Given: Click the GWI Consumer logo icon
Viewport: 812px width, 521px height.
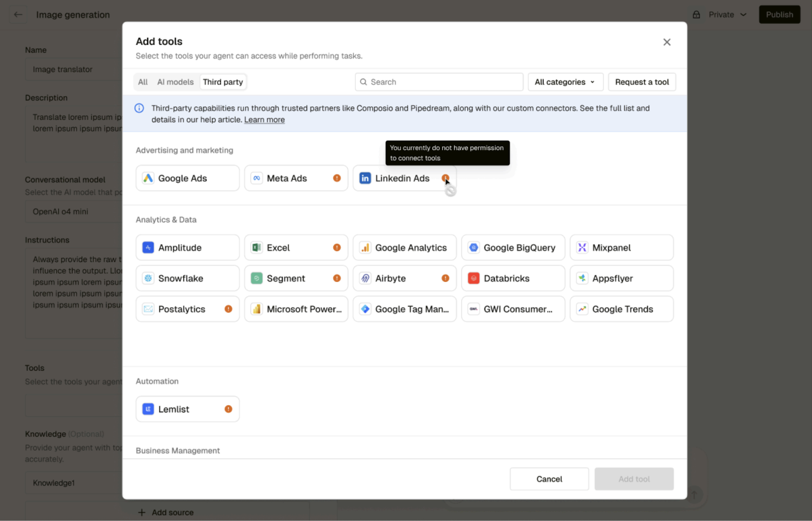Looking at the screenshot, I should 473,309.
